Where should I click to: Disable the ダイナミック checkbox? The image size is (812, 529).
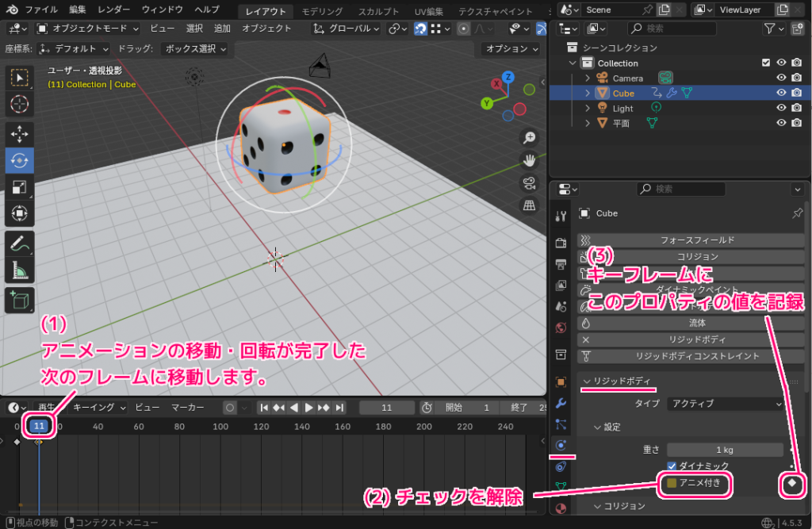pyautogui.click(x=670, y=465)
